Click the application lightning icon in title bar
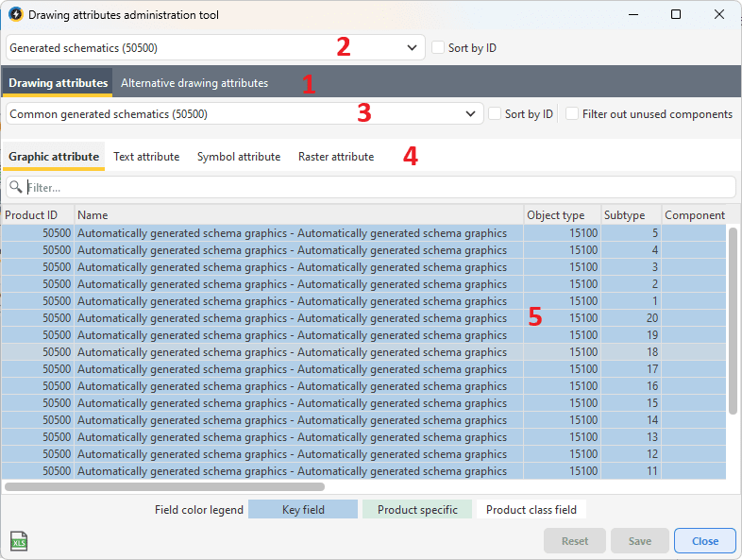This screenshot has width=742, height=560. coord(15,15)
